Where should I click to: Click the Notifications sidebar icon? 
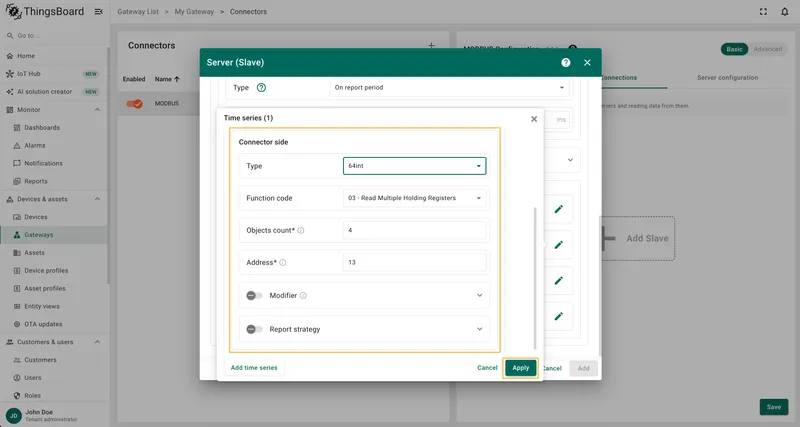click(x=17, y=163)
